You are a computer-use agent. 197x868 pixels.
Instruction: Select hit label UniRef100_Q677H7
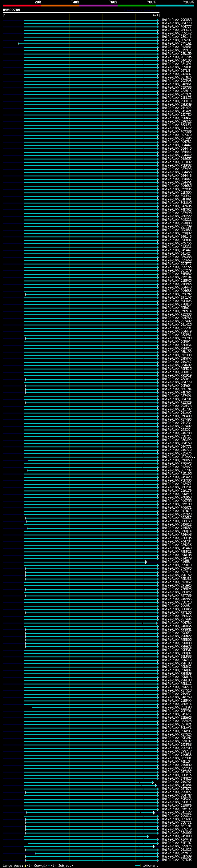(x=177, y=470)
